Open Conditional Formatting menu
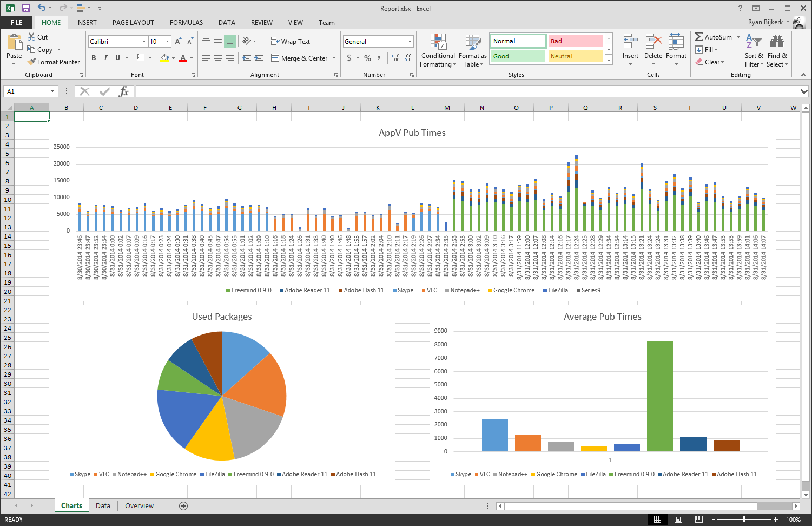 pyautogui.click(x=438, y=51)
